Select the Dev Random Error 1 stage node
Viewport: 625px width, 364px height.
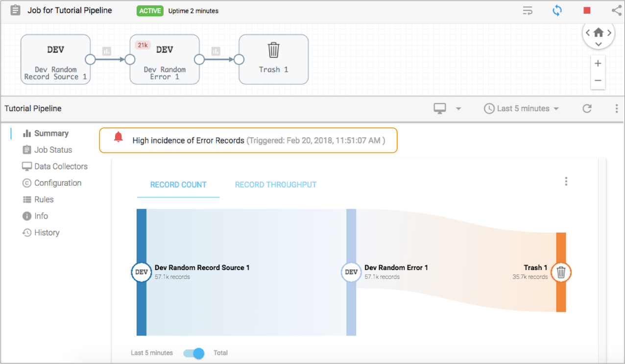pyautogui.click(x=165, y=59)
